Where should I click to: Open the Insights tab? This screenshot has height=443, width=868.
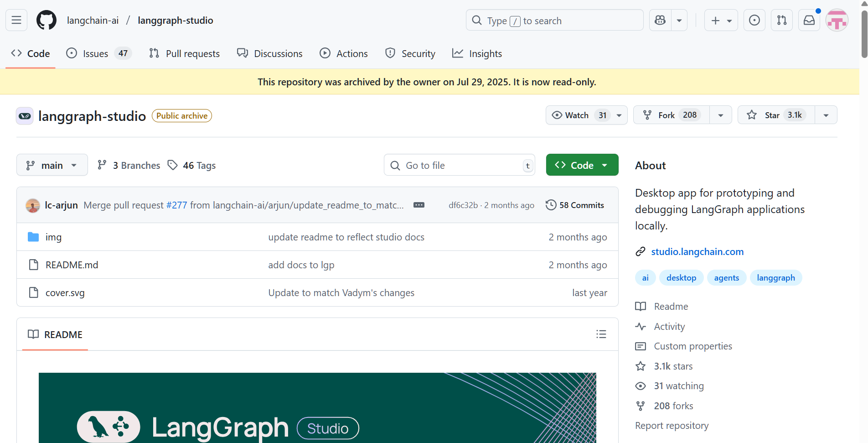477,53
